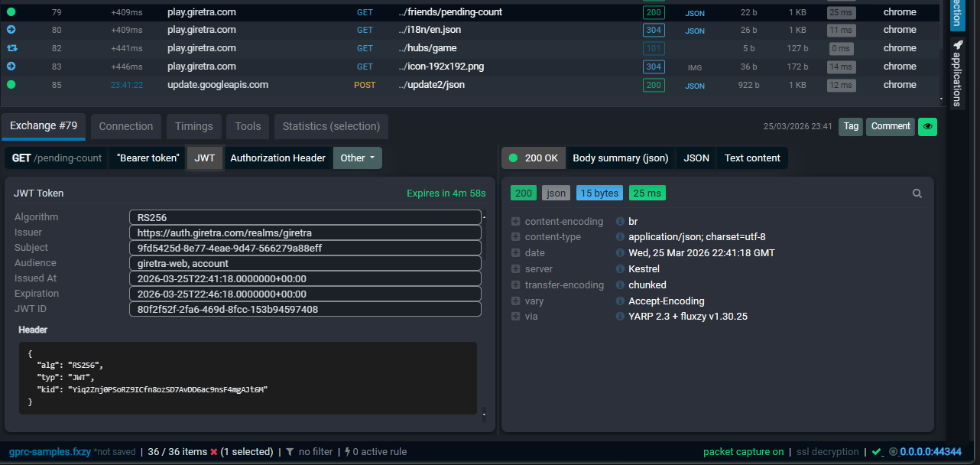
Task: Switch to the Timings tab
Action: coord(193,126)
